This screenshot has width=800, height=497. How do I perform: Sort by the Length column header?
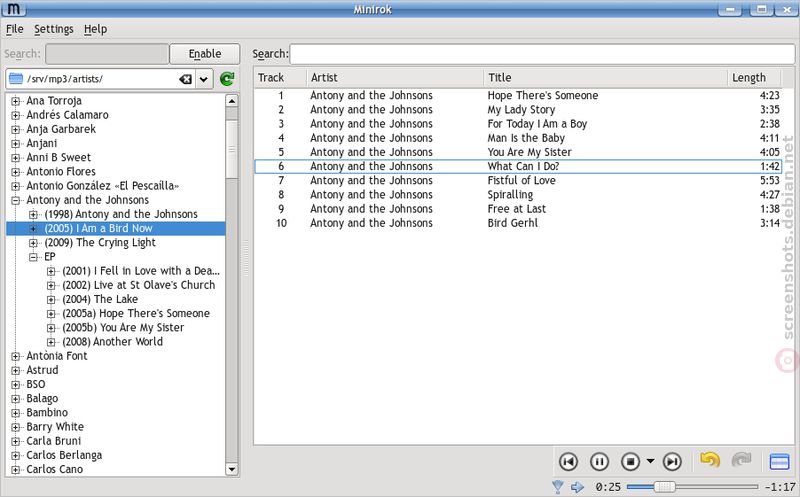click(x=754, y=78)
